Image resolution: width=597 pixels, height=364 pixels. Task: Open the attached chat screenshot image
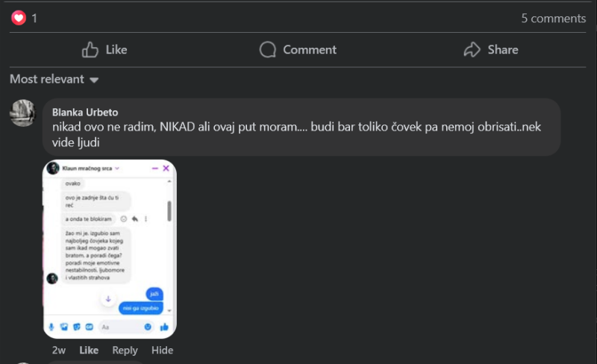(x=110, y=249)
